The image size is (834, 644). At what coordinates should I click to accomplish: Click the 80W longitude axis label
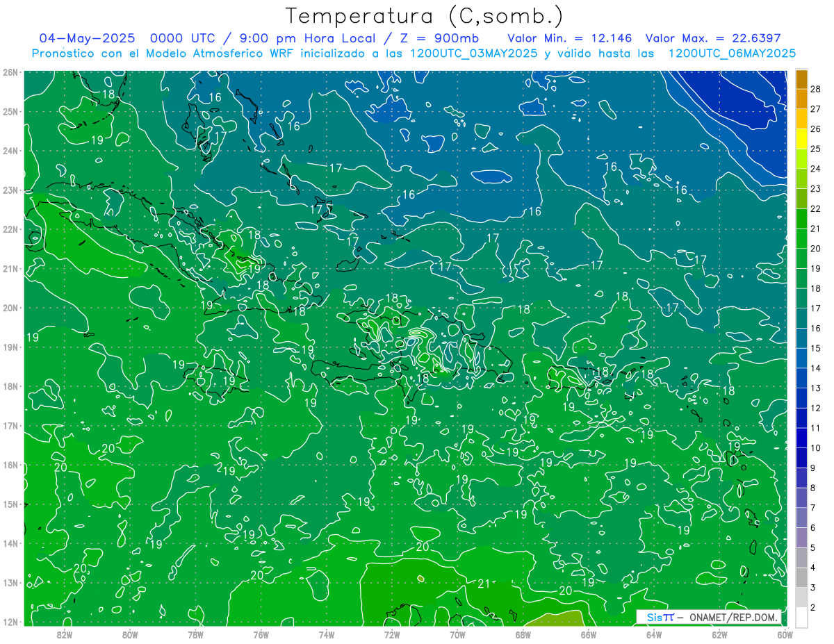130,634
